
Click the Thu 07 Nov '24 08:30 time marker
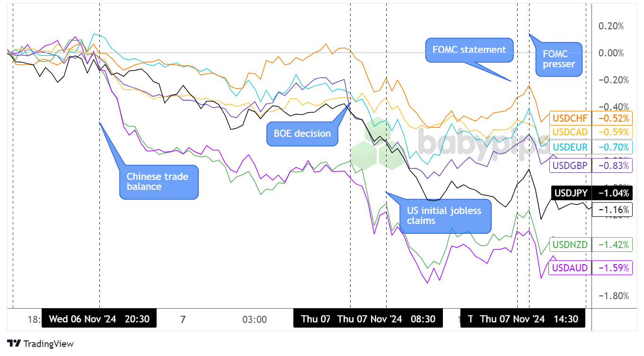386,319
